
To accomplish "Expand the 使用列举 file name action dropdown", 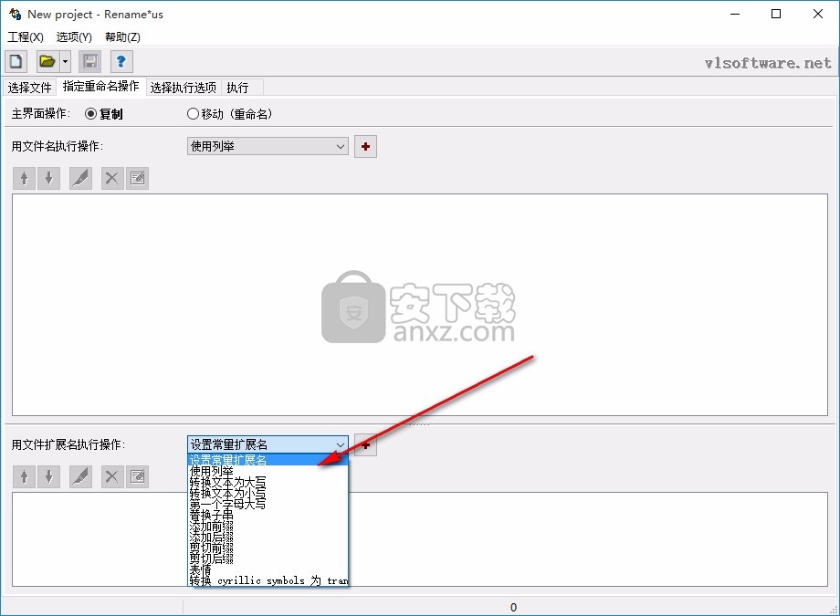I will [x=268, y=146].
